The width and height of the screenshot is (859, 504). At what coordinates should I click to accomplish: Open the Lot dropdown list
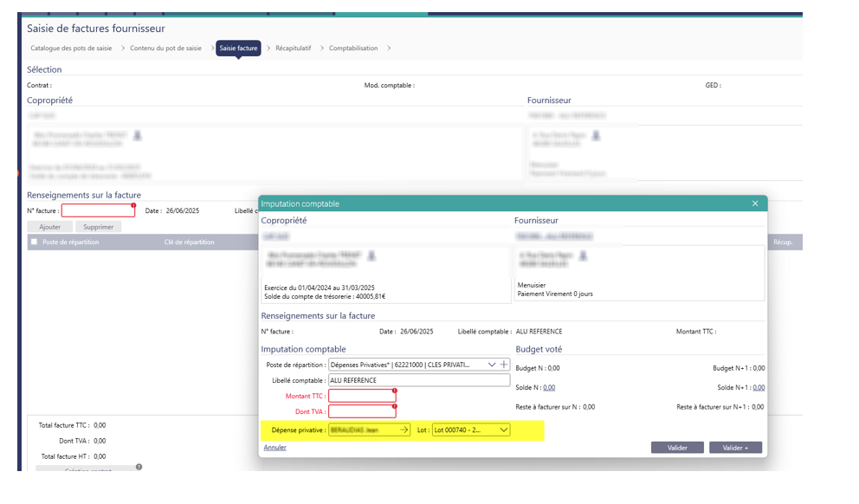pos(504,430)
